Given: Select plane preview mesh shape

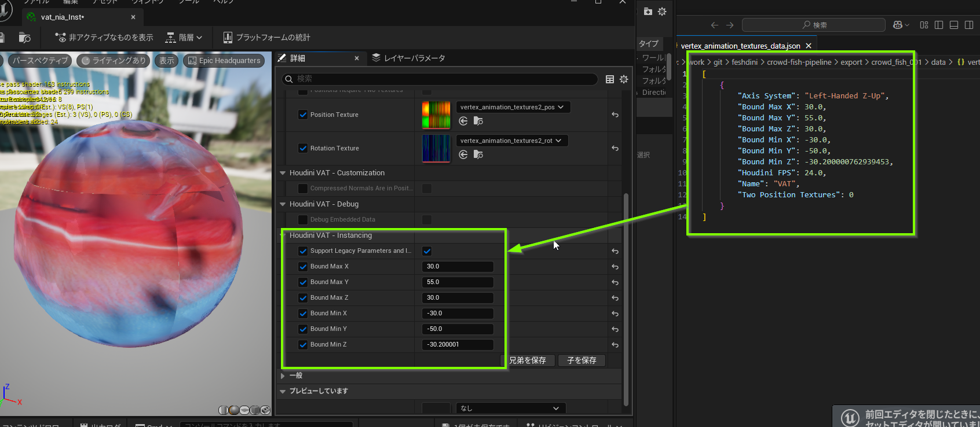Looking at the screenshot, I should (244, 410).
